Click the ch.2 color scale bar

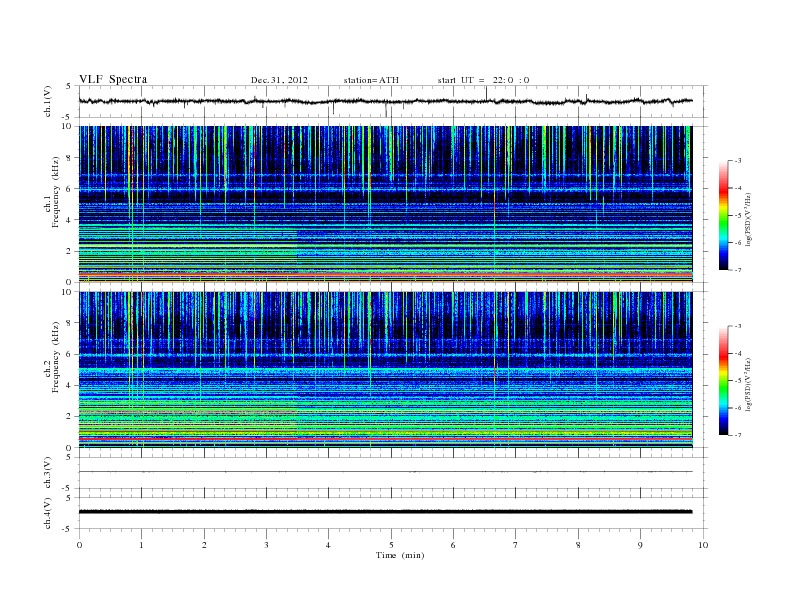(x=723, y=381)
